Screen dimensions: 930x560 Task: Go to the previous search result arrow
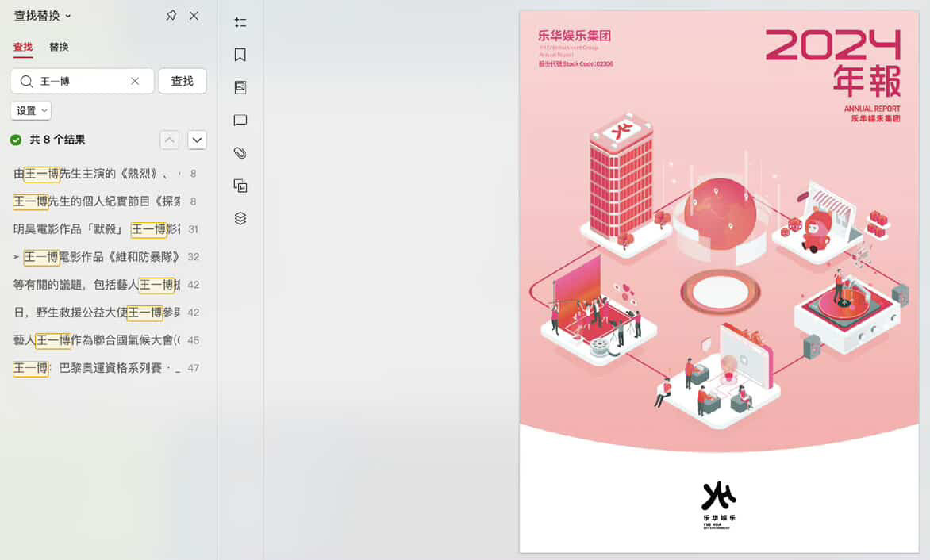pyautogui.click(x=169, y=140)
